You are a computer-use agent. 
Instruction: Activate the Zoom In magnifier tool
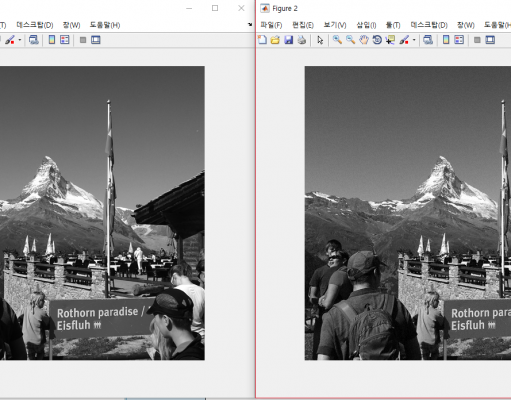[337, 40]
